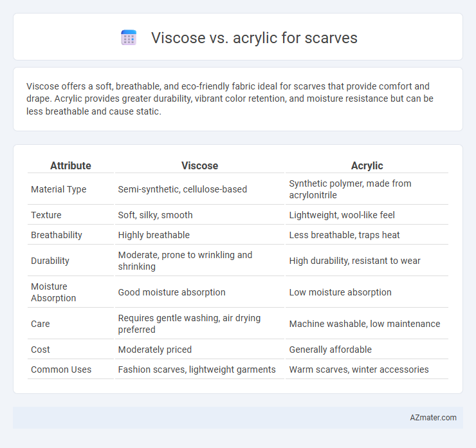Click the 'Material Type' row label
476x448 pixels.
(59, 189)
